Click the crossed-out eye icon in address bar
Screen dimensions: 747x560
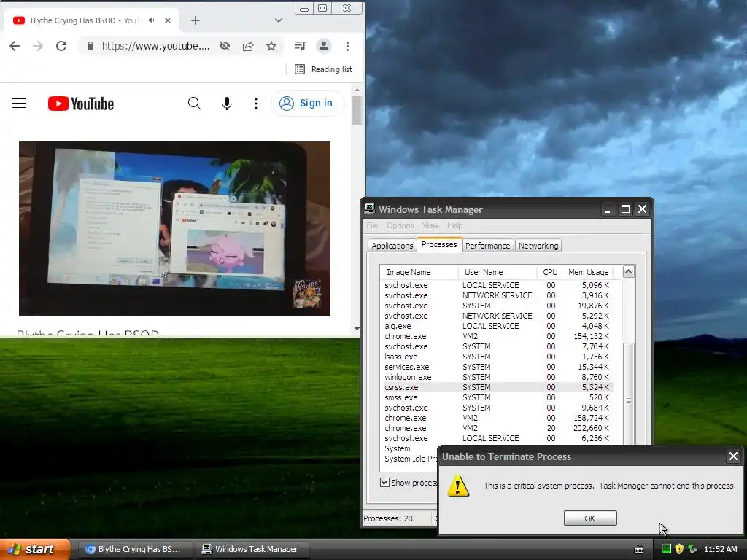click(225, 46)
